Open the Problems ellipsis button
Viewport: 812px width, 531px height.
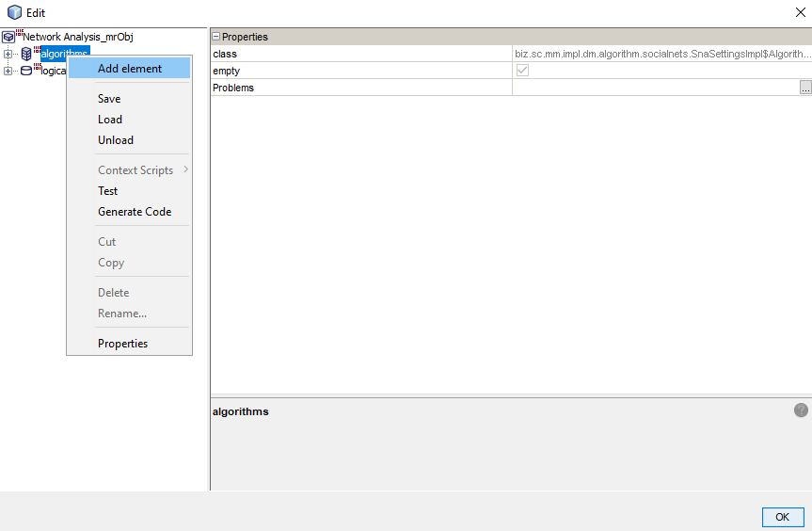pos(805,88)
